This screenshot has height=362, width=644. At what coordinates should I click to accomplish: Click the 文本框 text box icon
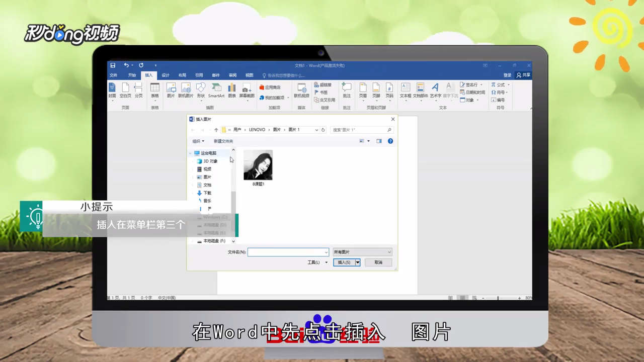(406, 92)
